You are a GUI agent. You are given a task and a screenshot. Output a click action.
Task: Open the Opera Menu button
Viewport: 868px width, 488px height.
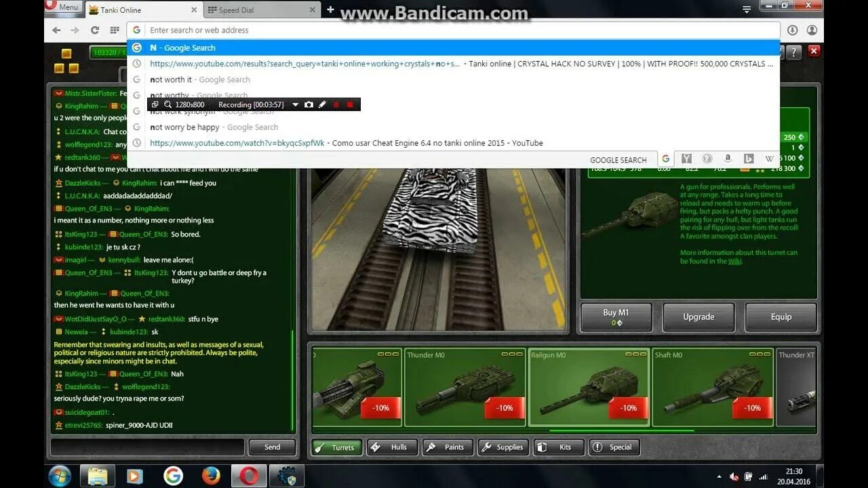point(63,7)
